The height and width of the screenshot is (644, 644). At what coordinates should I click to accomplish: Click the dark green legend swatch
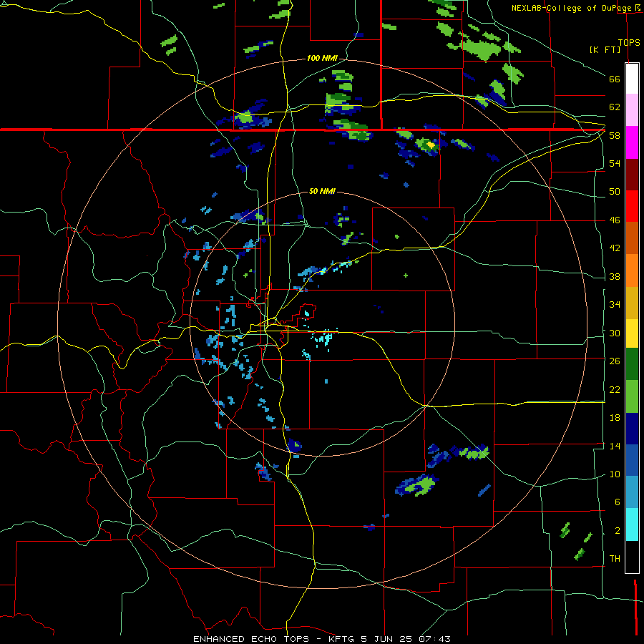coord(632,364)
